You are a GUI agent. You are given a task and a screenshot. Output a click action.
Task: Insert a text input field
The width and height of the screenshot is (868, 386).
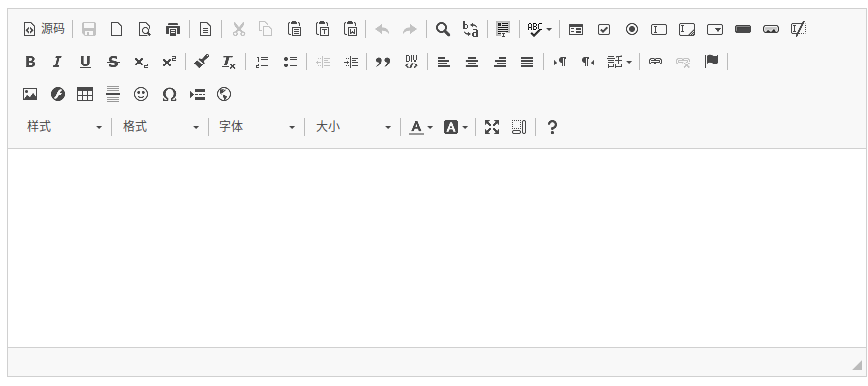coord(659,29)
